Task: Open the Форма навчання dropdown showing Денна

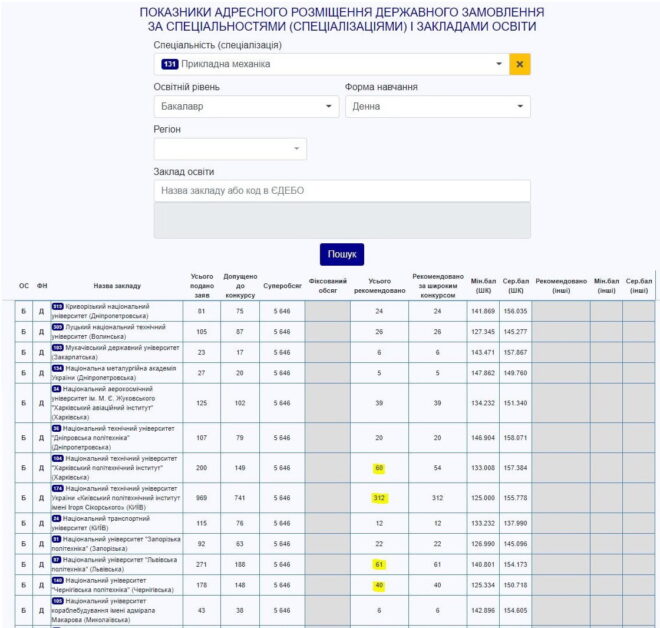Action: click(437, 106)
